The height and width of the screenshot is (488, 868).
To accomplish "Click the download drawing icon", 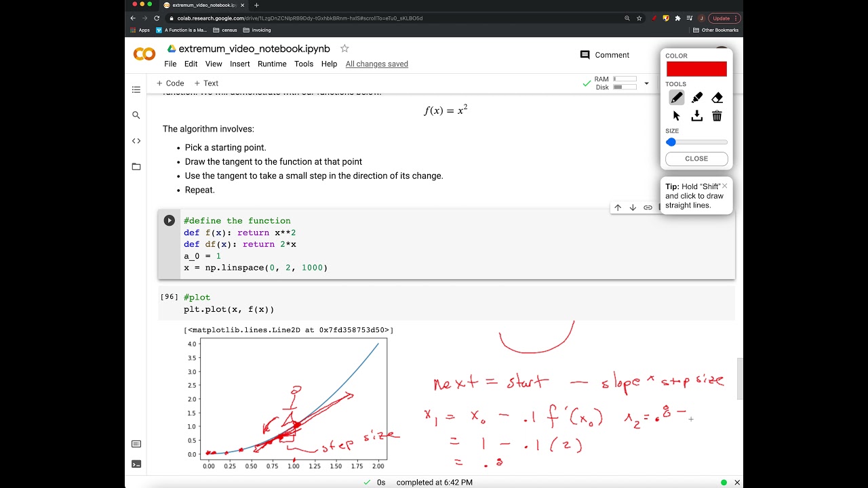I will click(696, 116).
